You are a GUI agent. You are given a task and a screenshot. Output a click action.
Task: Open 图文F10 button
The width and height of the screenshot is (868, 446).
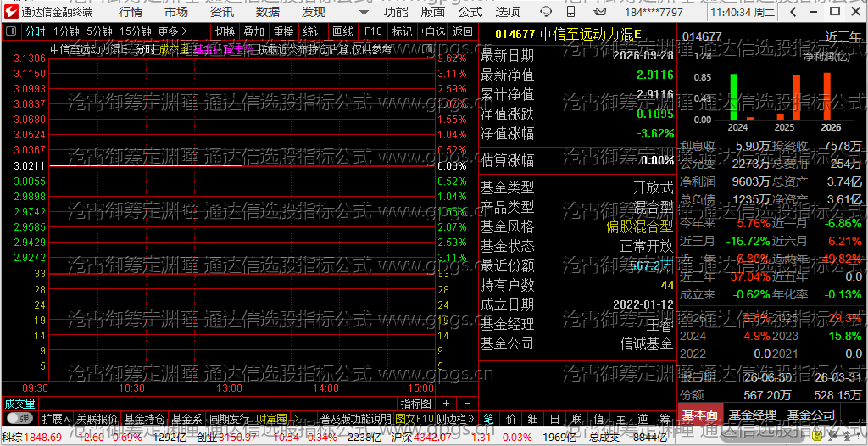(x=415, y=418)
